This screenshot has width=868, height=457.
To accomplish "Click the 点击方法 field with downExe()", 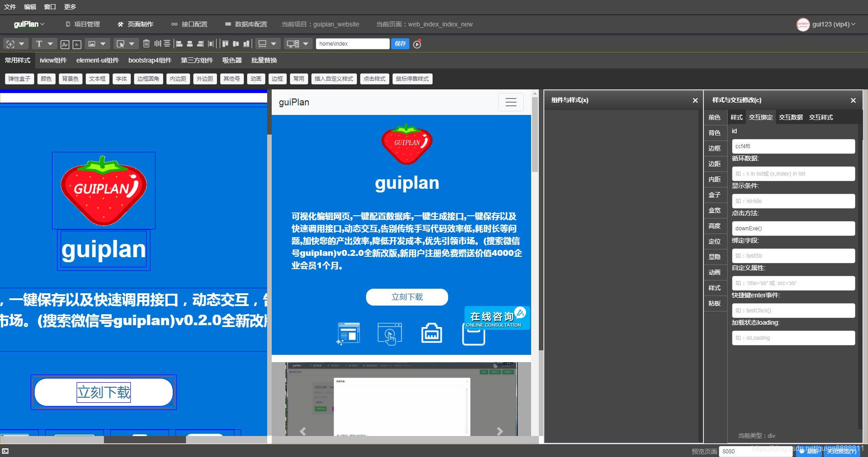I will 793,228.
